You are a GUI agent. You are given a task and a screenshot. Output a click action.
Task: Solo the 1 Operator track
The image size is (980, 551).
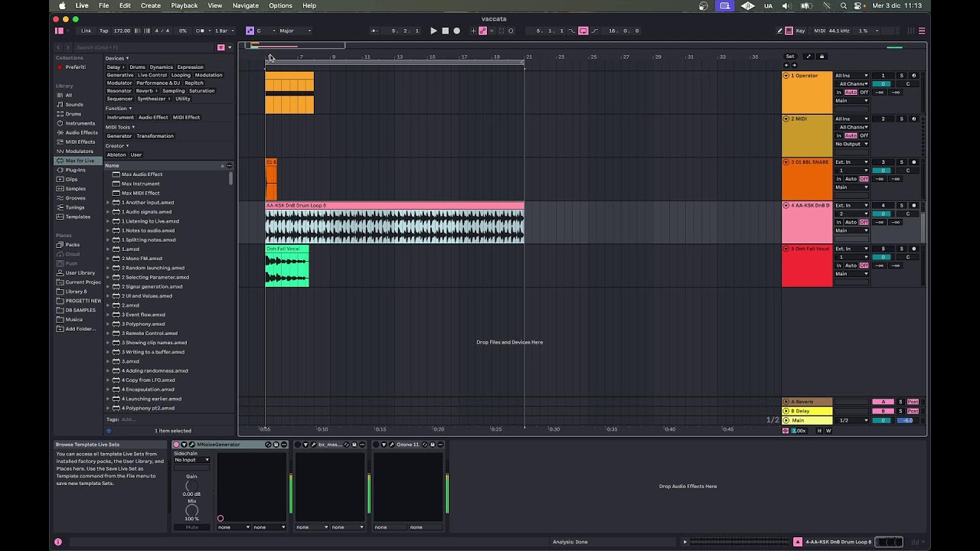(901, 76)
